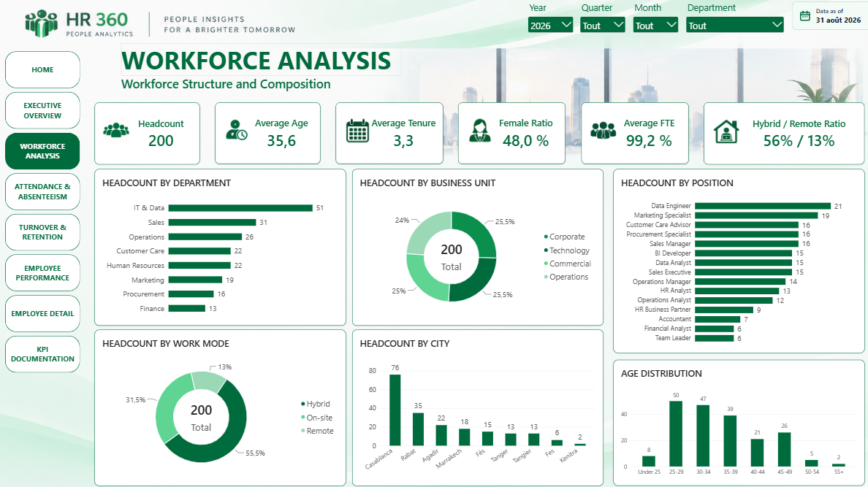The width and height of the screenshot is (868, 487).
Task: Click the Average FTE team icon
Action: click(603, 130)
